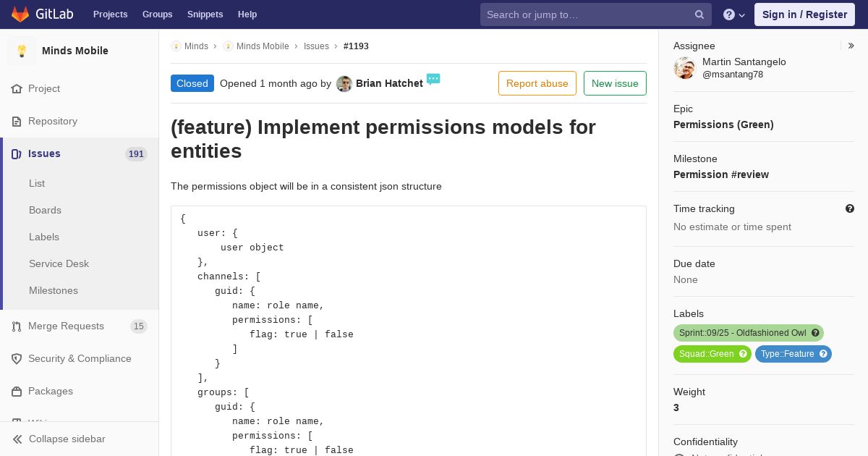This screenshot has width=868, height=456.
Task: Click Brian Hatchet's avatar image
Action: click(x=344, y=84)
